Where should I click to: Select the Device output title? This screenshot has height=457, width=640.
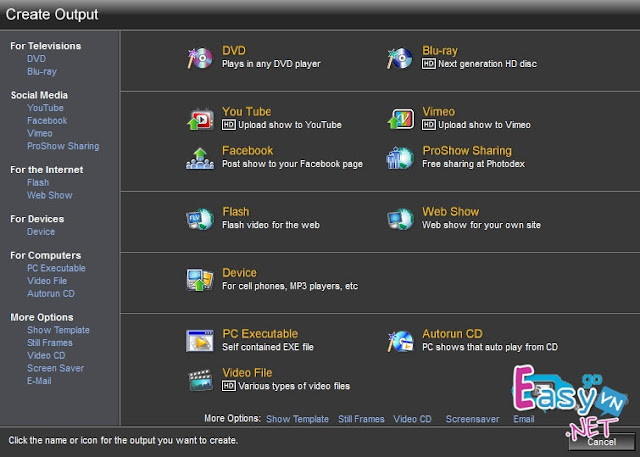point(240,273)
